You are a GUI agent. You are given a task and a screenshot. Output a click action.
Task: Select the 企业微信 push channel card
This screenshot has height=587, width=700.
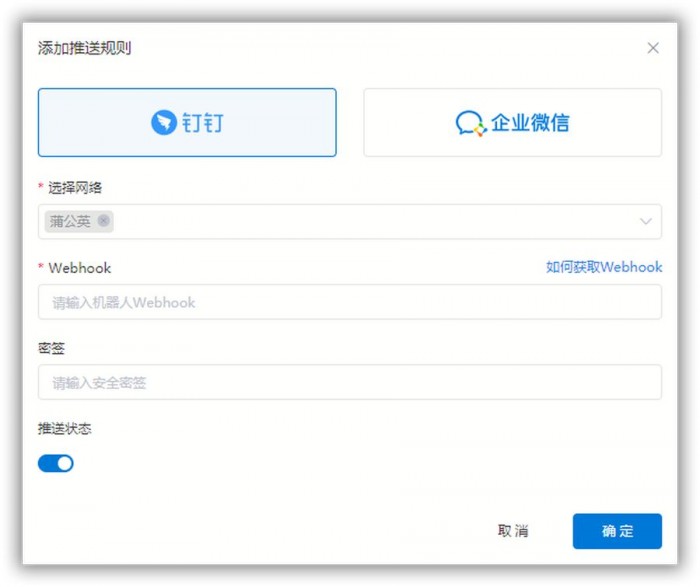[512, 122]
